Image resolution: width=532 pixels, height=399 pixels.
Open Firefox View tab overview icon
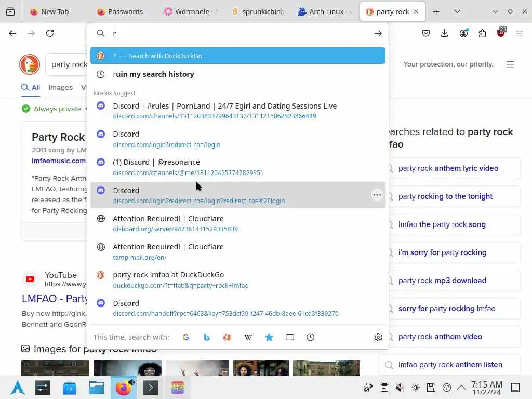pos(10,11)
